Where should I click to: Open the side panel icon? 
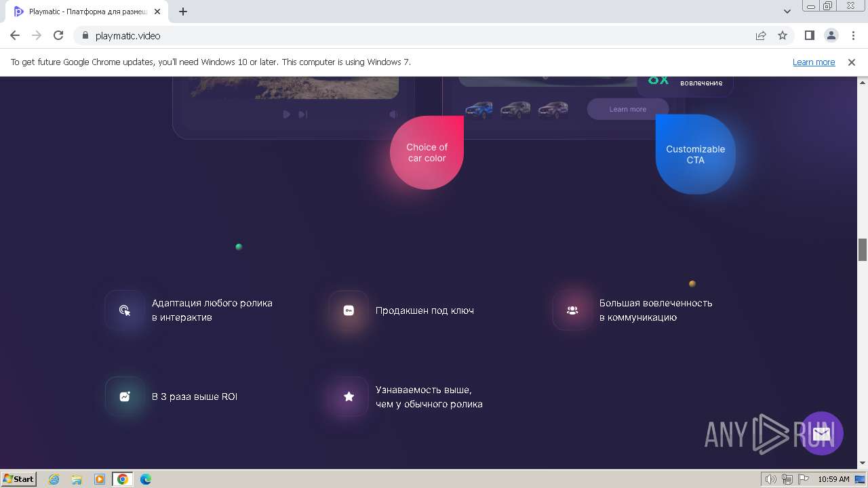point(809,35)
